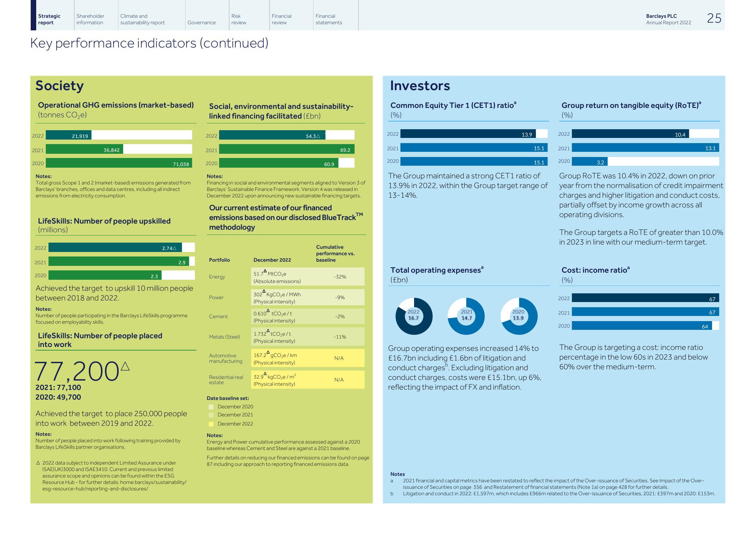Open the Strategic report tab
The image size is (756, 534).
(49, 19)
